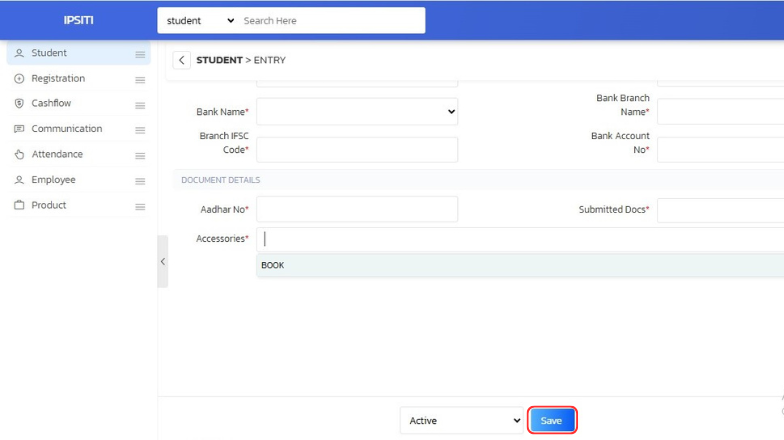The height and width of the screenshot is (440, 784).
Task: Expand the Cashflow menu hamburger handle
Action: (x=140, y=105)
